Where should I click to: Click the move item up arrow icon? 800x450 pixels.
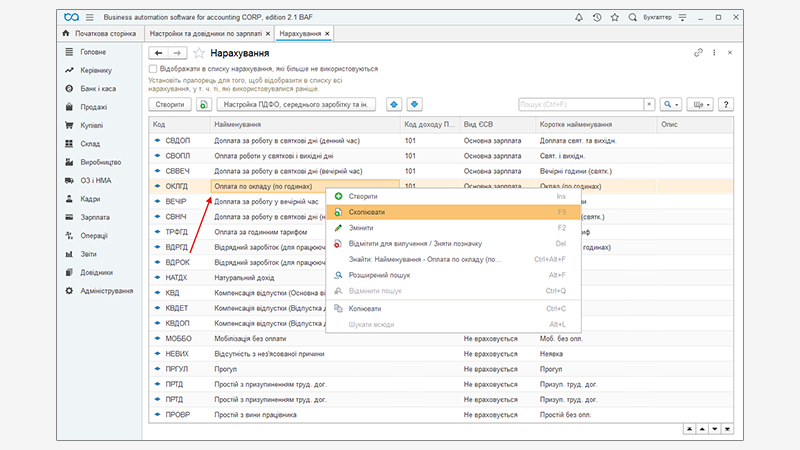point(394,104)
